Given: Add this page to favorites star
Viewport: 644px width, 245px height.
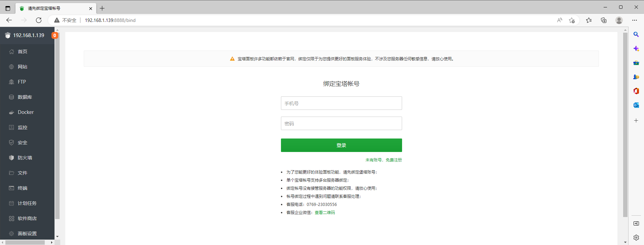Looking at the screenshot, I should (572, 20).
